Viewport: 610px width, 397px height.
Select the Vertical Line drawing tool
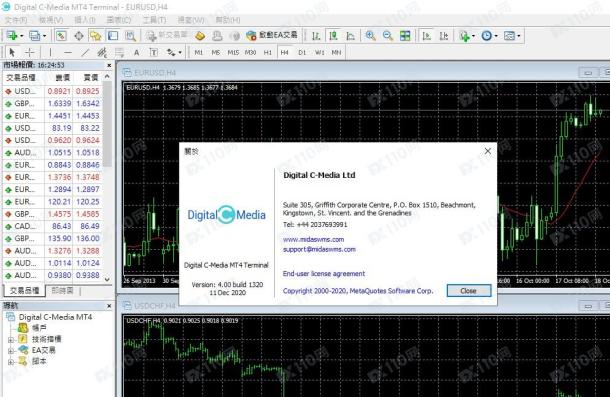click(50, 52)
